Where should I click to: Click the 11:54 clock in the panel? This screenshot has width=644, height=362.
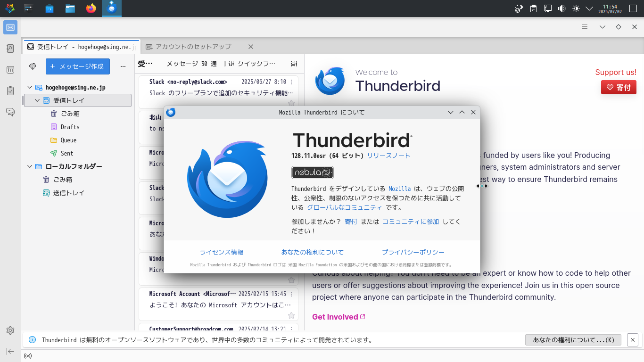coord(610,8)
